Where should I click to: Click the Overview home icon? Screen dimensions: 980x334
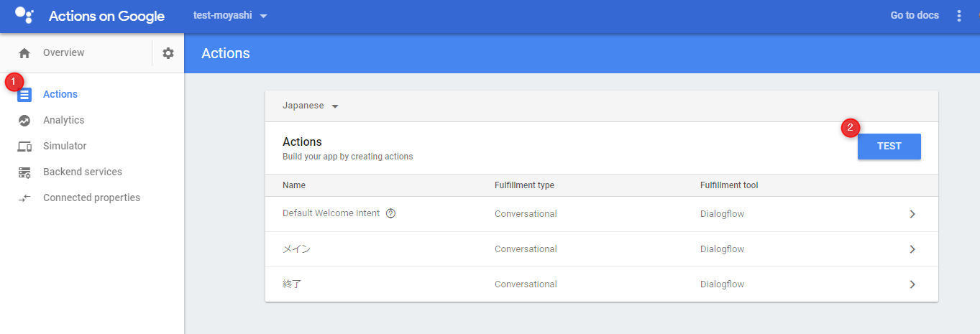[24, 53]
